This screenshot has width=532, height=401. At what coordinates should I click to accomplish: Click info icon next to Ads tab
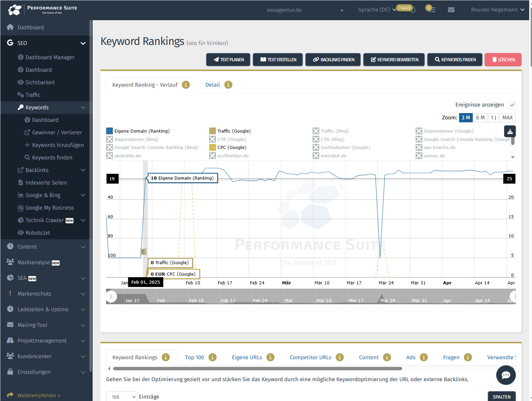point(424,357)
